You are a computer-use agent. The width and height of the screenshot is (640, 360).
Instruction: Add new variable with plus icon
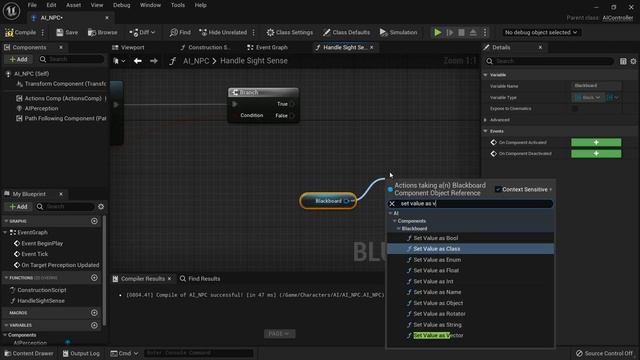coord(94,325)
